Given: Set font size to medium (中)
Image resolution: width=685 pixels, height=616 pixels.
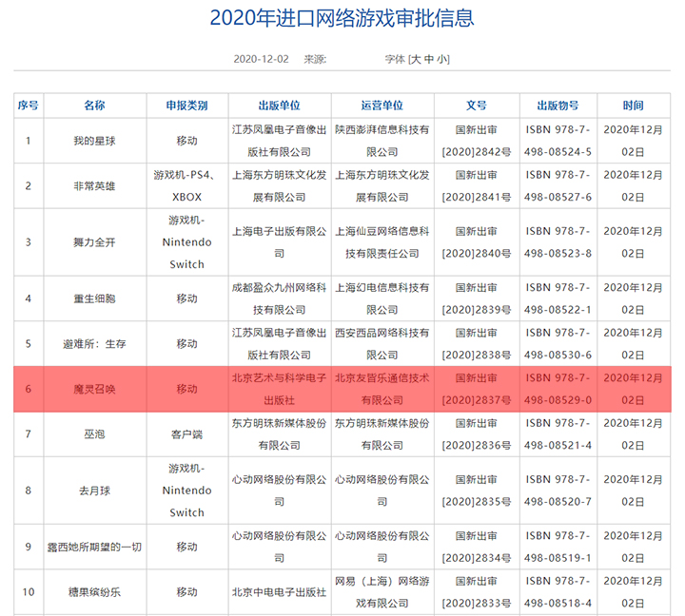Looking at the screenshot, I should point(430,59).
